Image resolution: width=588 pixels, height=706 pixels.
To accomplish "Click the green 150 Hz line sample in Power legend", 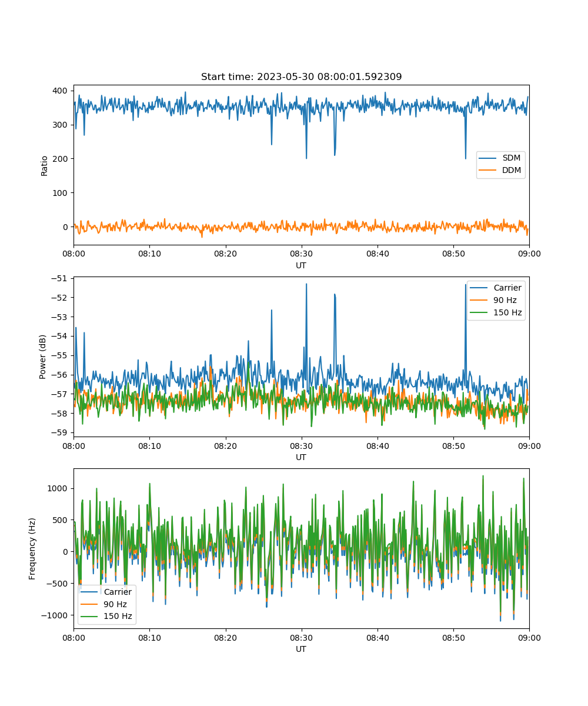I will point(480,312).
